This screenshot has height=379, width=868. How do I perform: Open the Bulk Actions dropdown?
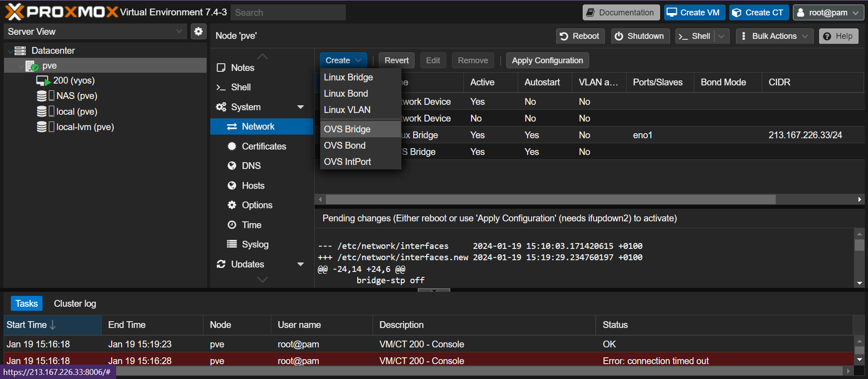click(x=774, y=36)
